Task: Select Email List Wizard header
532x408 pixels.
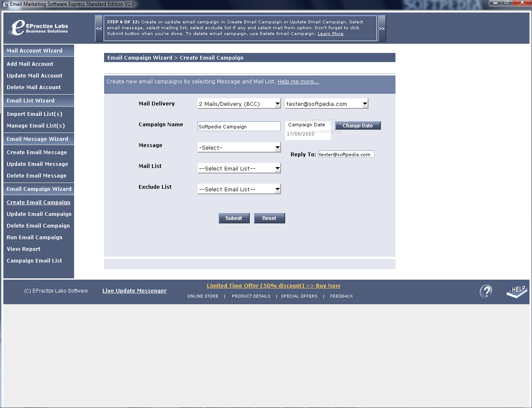Action: [39, 100]
